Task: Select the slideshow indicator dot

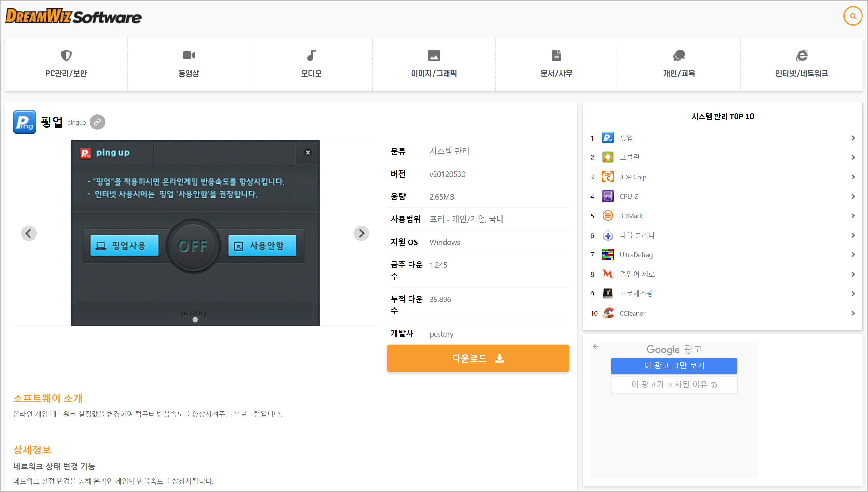Action: click(x=195, y=320)
